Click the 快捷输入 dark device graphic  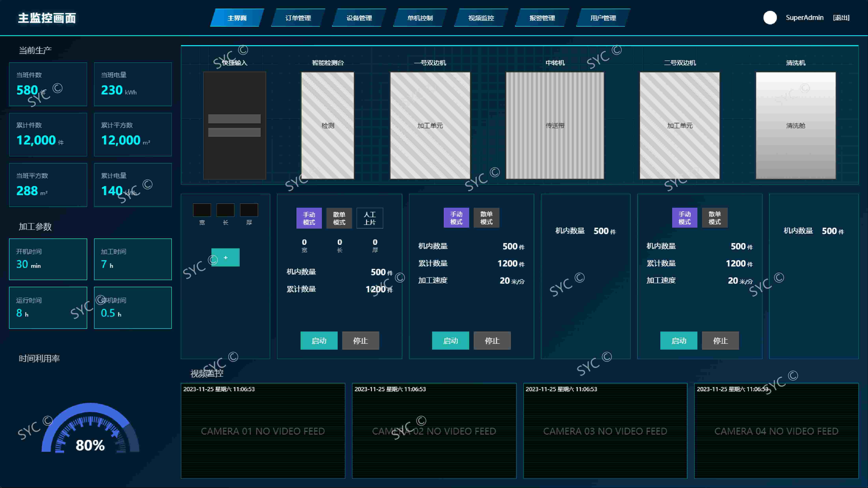tap(235, 125)
